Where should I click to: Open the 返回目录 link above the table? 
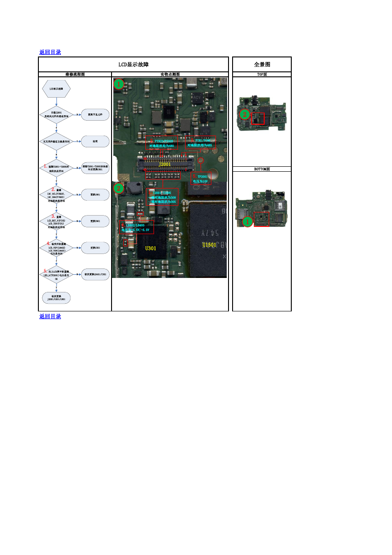[50, 52]
